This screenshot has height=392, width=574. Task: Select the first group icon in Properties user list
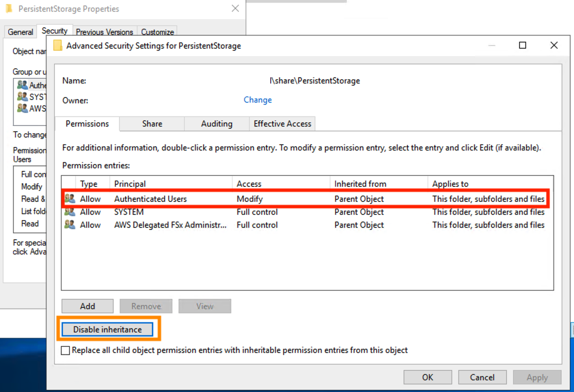(x=23, y=85)
